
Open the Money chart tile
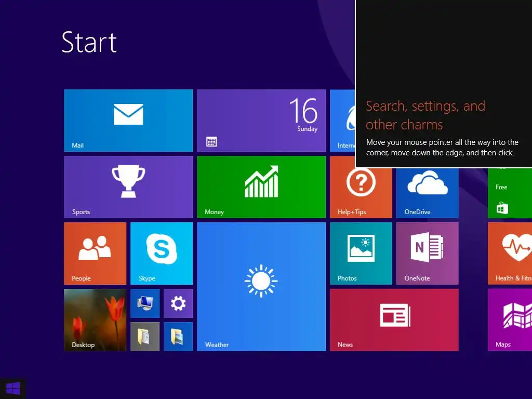click(261, 187)
